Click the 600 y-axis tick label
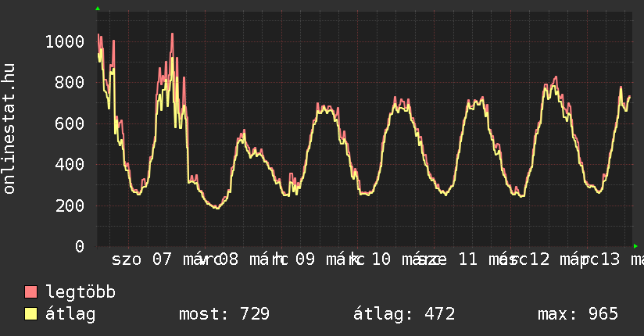This screenshot has width=644, height=336. (x=69, y=123)
